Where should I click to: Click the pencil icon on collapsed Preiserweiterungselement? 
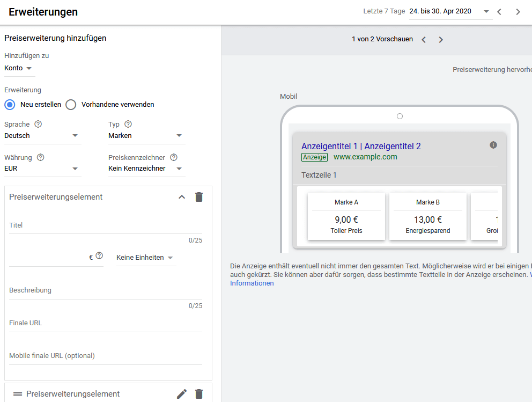click(182, 394)
